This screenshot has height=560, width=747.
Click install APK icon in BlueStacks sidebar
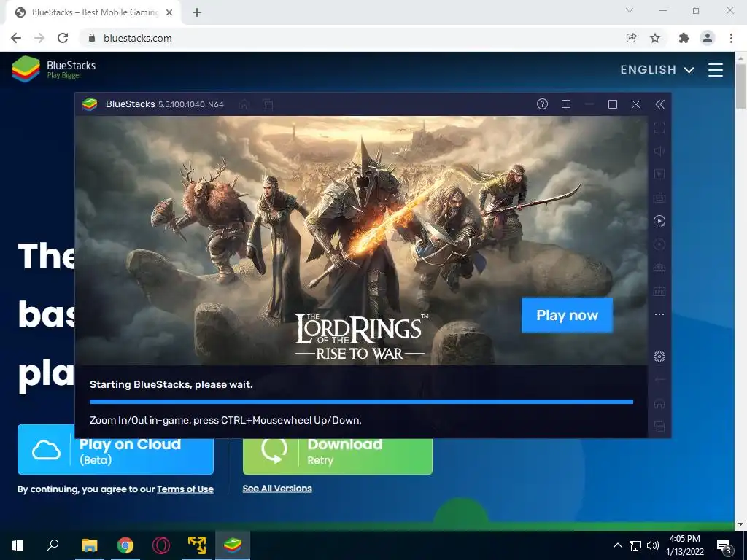[659, 268]
